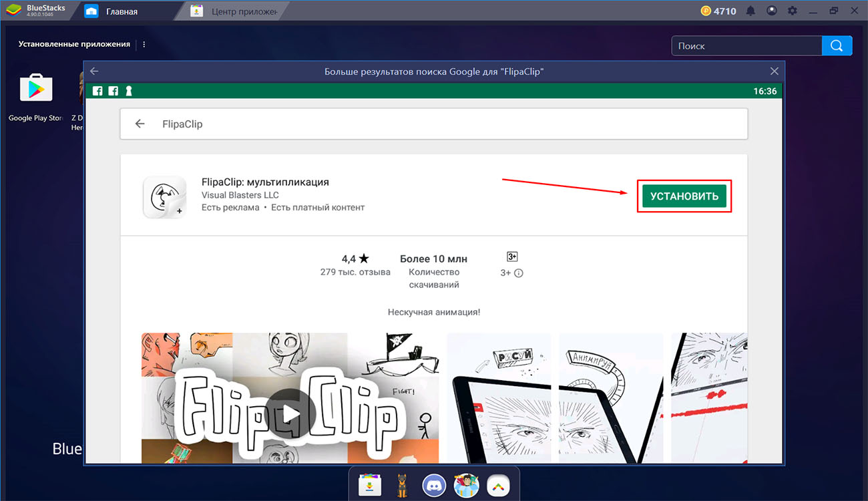The width and height of the screenshot is (868, 501).
Task: Click the Есть реклама label
Action: [230, 208]
